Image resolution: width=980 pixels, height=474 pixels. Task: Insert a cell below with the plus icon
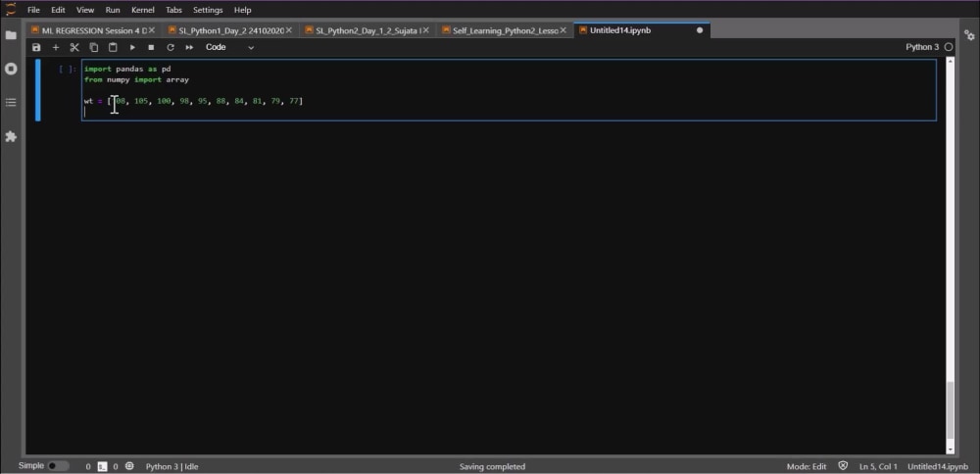pyautogui.click(x=56, y=47)
